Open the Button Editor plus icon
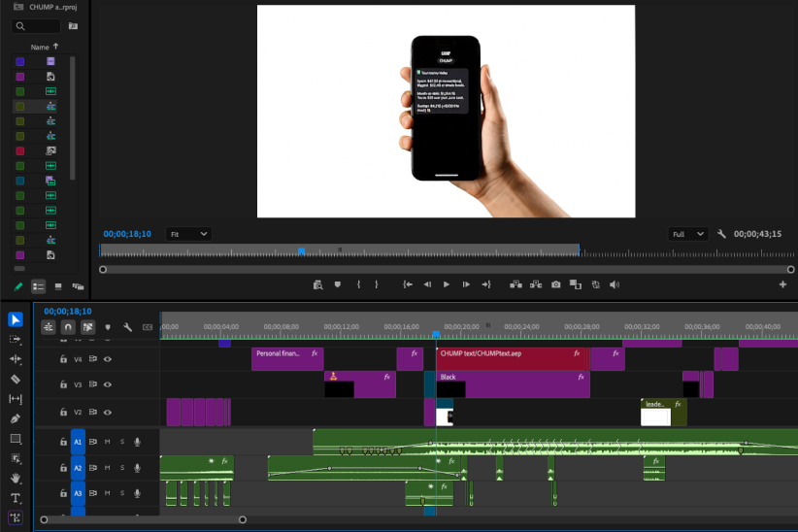The height and width of the screenshot is (532, 798). point(782,284)
